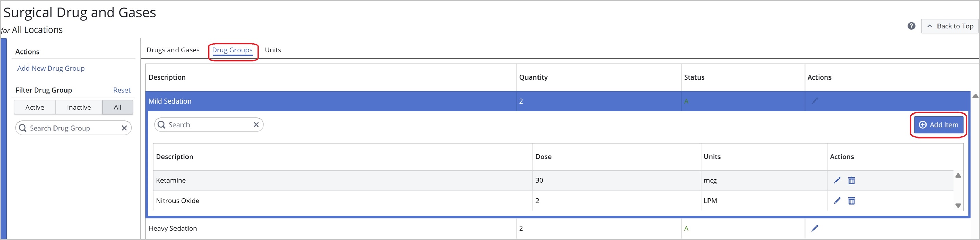The width and height of the screenshot is (980, 240).
Task: Edit the Mild Sedation drug group
Action: tap(814, 101)
